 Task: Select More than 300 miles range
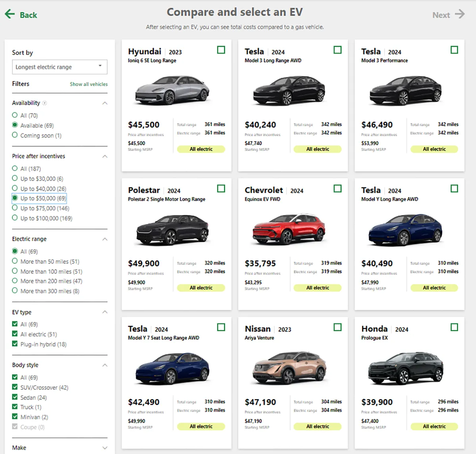tap(15, 290)
